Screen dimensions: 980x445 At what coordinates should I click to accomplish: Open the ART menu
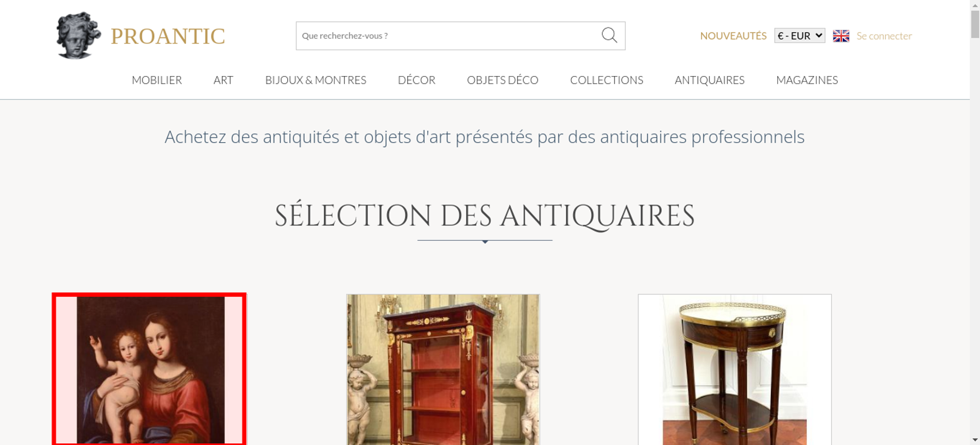click(x=223, y=80)
